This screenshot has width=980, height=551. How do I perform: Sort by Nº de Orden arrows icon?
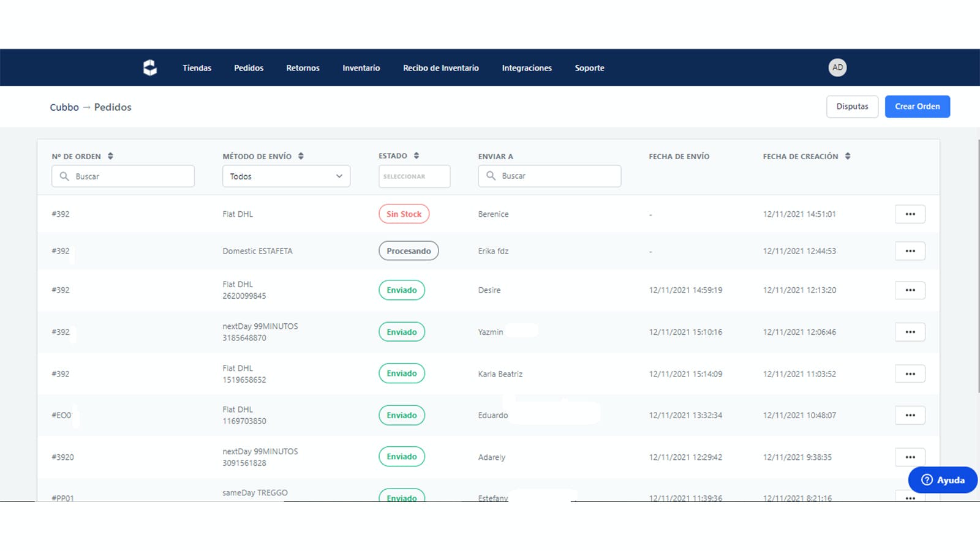click(110, 156)
